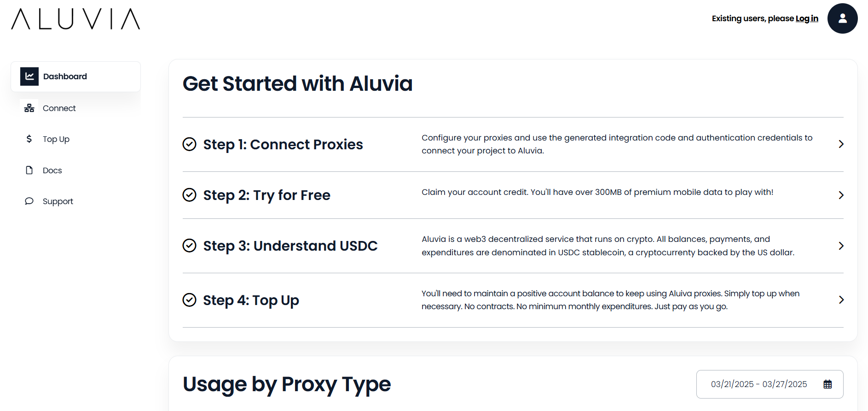Click the Dashboard chart icon

29,76
